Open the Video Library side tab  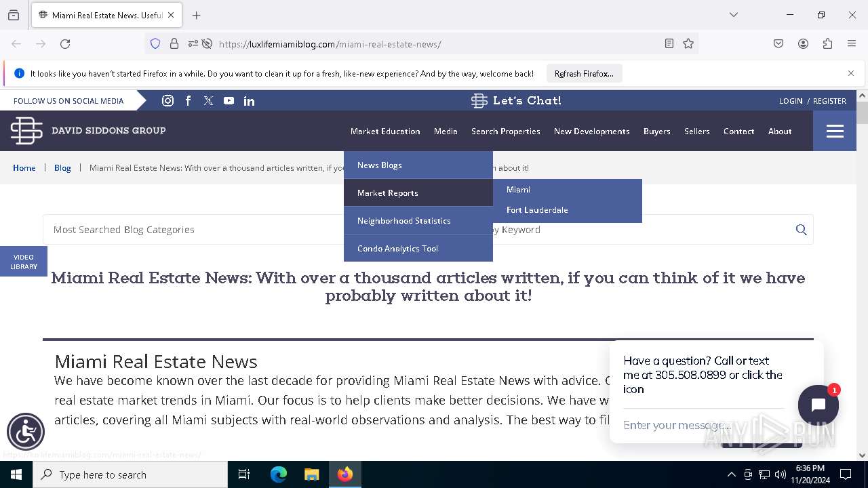tap(24, 262)
